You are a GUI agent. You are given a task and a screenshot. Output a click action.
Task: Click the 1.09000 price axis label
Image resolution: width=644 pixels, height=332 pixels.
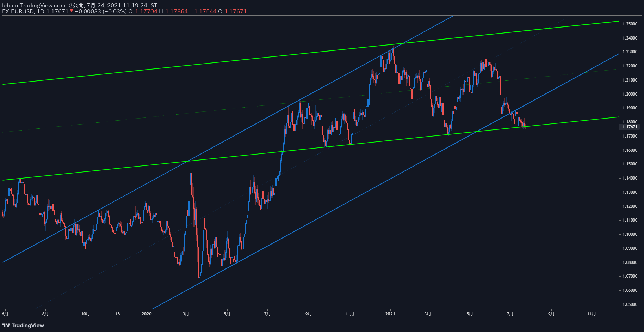pos(630,248)
